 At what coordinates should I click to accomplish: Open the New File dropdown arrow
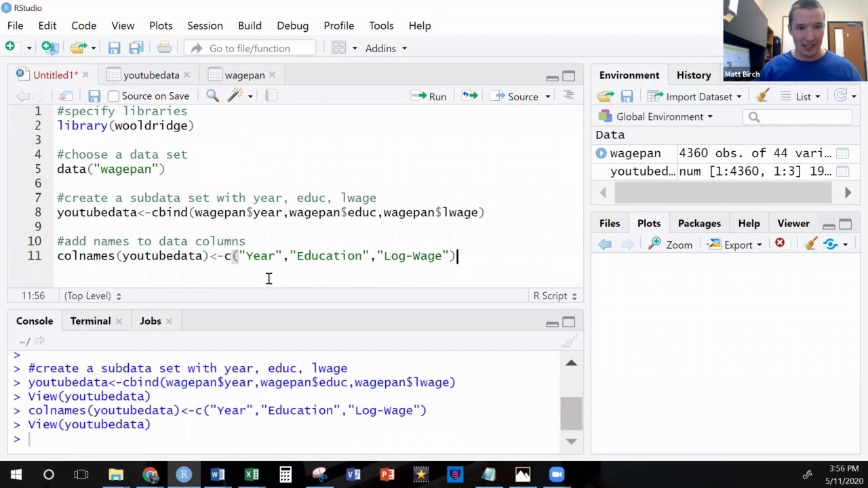[28, 48]
